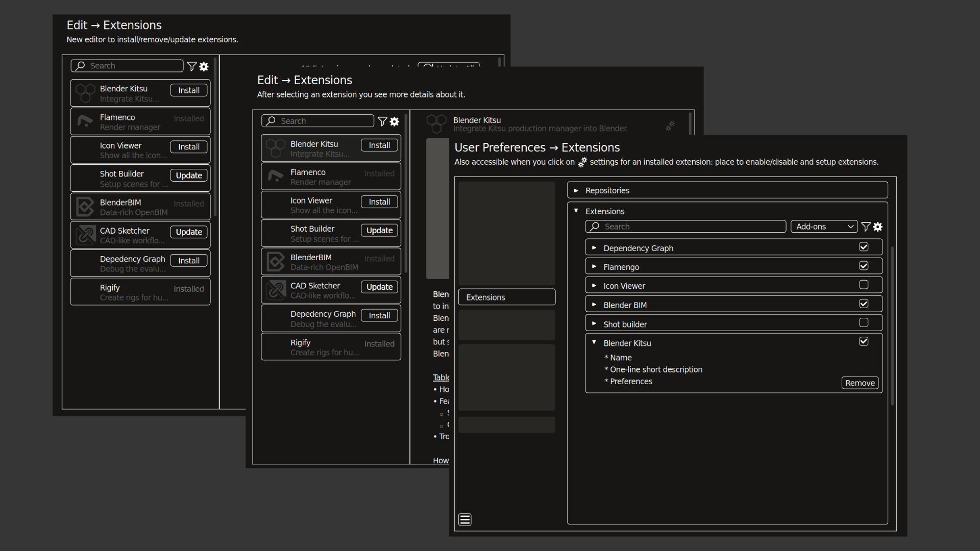Click the BlenderBIM extension icon
The height and width of the screenshot is (551, 980).
click(x=84, y=207)
